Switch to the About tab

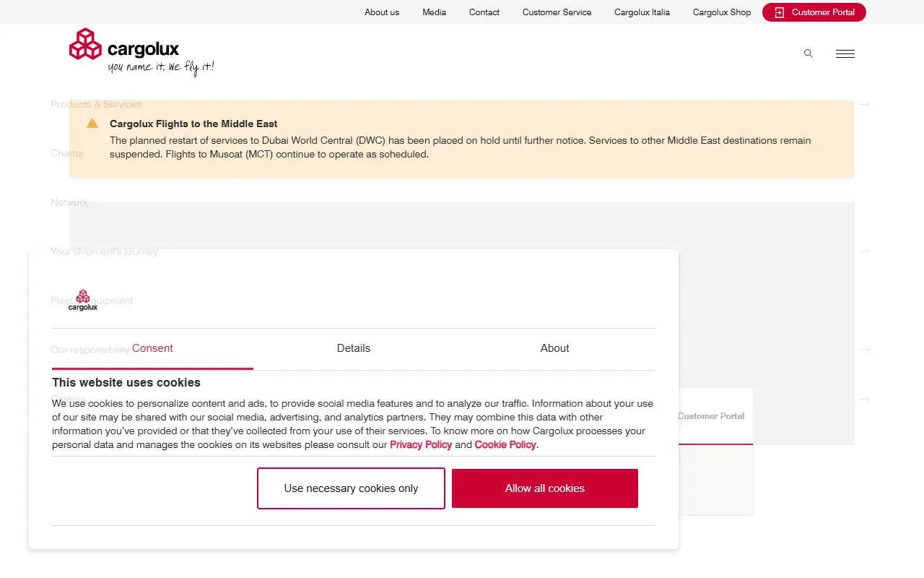[554, 348]
